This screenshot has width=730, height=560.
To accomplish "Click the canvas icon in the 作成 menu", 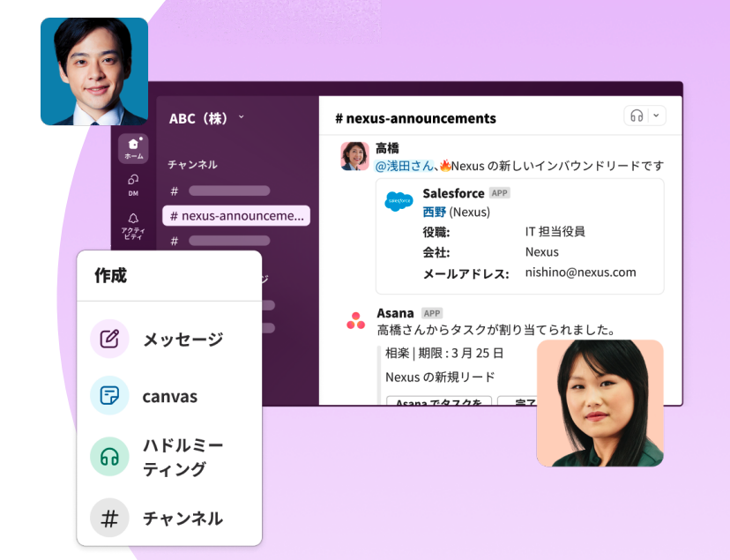I will coord(109,396).
